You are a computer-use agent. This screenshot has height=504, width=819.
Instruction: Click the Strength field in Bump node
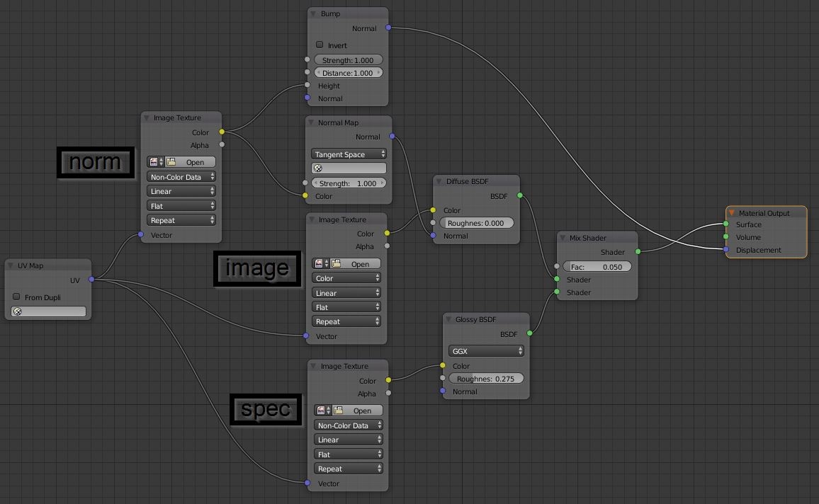(348, 60)
